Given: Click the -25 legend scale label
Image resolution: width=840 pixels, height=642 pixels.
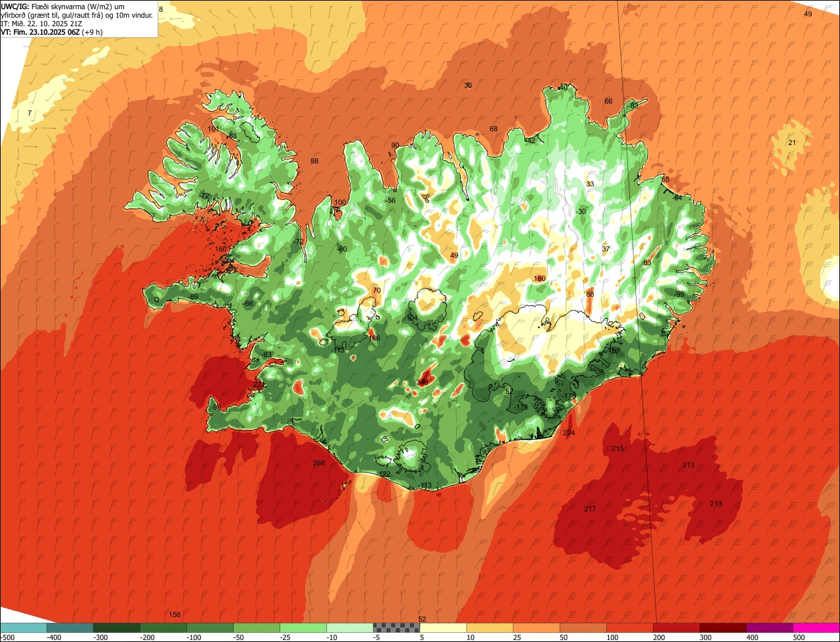Looking at the screenshot, I should click(285, 637).
